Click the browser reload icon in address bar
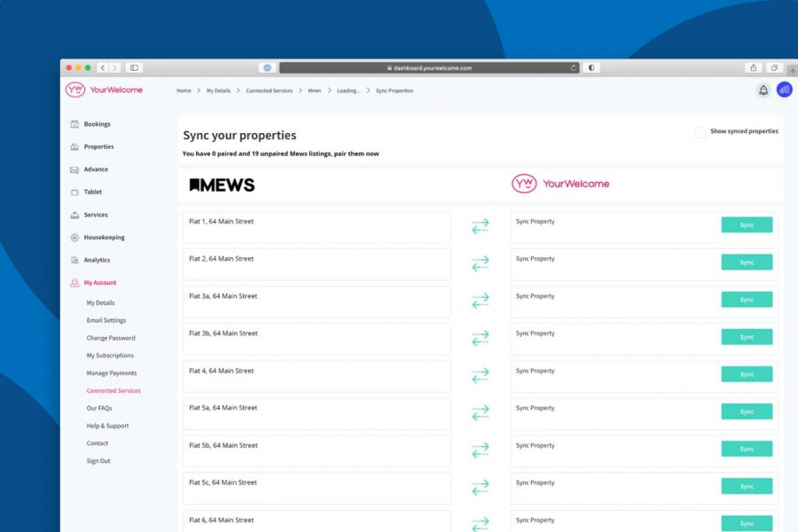This screenshot has width=798, height=532. tap(574, 67)
